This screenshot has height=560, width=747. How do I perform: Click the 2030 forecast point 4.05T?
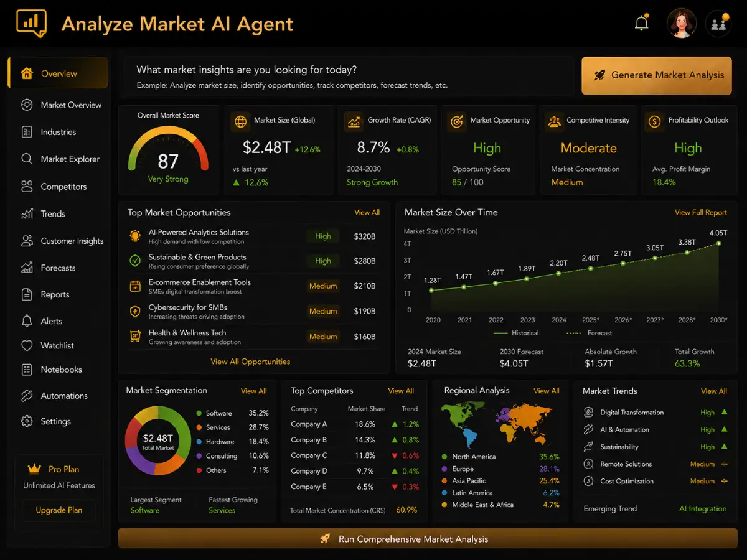coord(718,243)
